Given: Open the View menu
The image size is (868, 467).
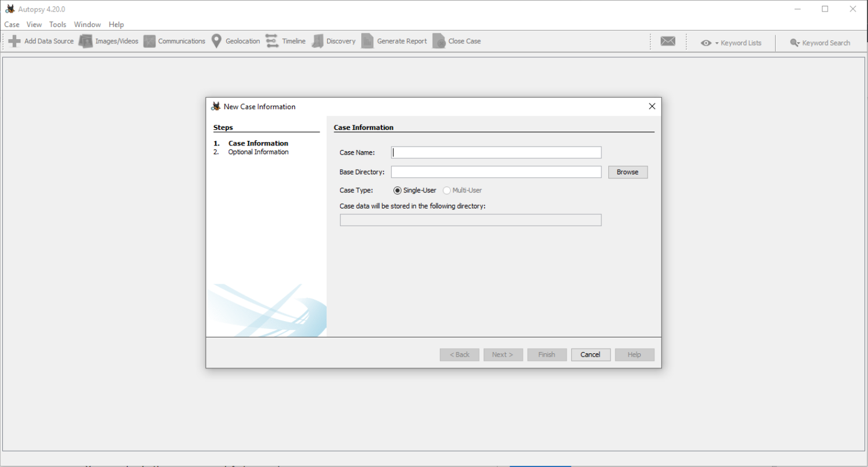Looking at the screenshot, I should click(34, 24).
